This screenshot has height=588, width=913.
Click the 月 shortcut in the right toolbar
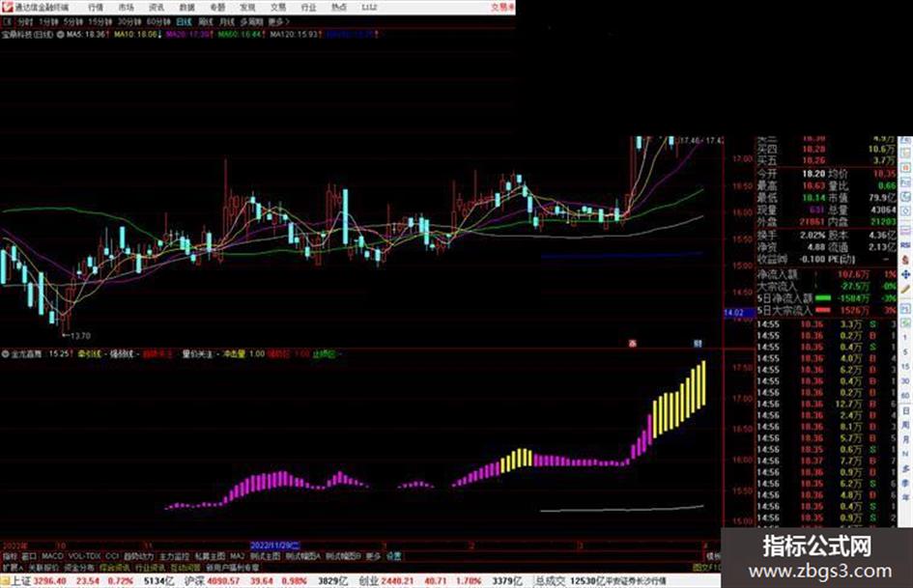905,439
